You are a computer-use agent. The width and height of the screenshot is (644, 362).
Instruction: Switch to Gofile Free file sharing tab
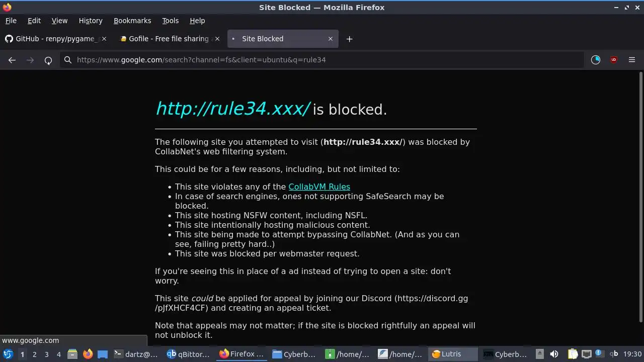click(x=169, y=39)
